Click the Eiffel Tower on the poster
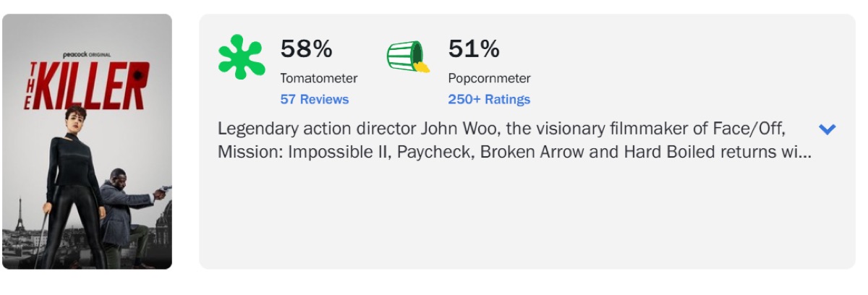868x295 pixels. click(x=20, y=215)
